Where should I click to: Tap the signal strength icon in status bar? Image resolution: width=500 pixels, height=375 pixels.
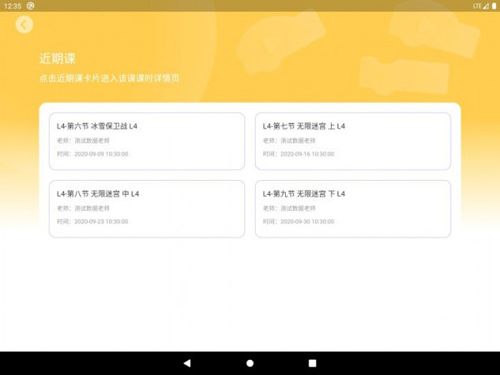point(486,6)
